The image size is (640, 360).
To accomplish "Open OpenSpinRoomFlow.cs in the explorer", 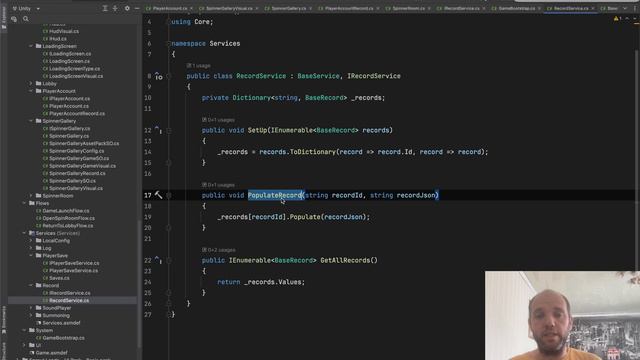I will tap(65, 218).
